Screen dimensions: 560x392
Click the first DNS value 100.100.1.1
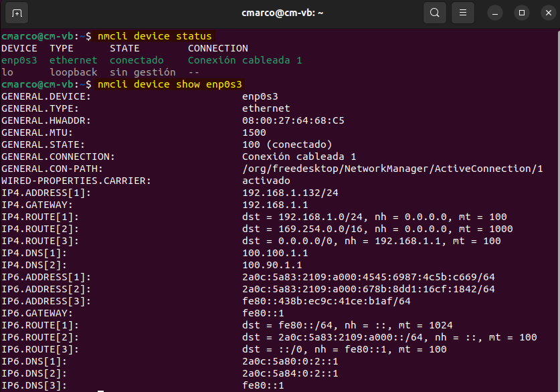coord(275,253)
